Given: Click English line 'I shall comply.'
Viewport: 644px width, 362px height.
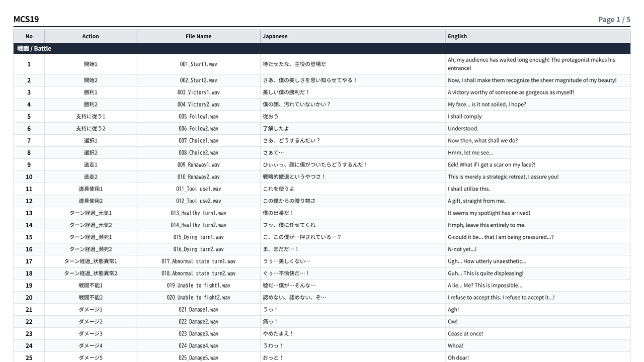Looking at the screenshot, I should click(465, 117).
